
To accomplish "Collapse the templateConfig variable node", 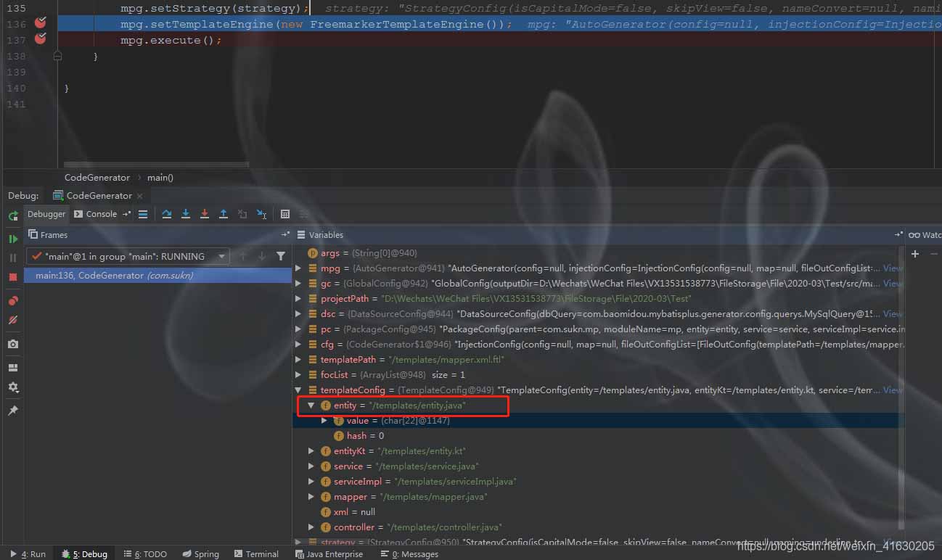I will coord(298,390).
